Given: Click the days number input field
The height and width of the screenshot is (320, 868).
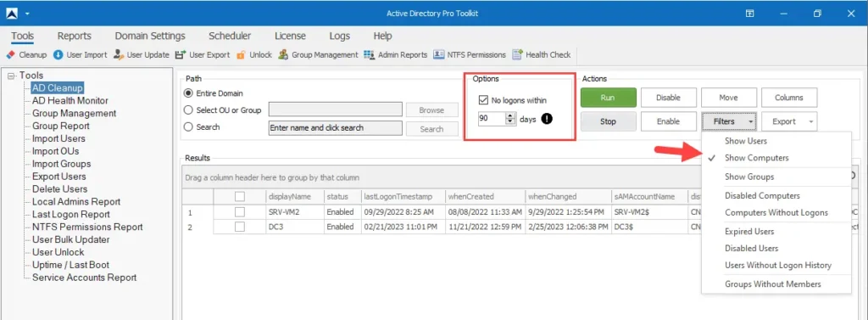Looking at the screenshot, I should click(x=492, y=118).
